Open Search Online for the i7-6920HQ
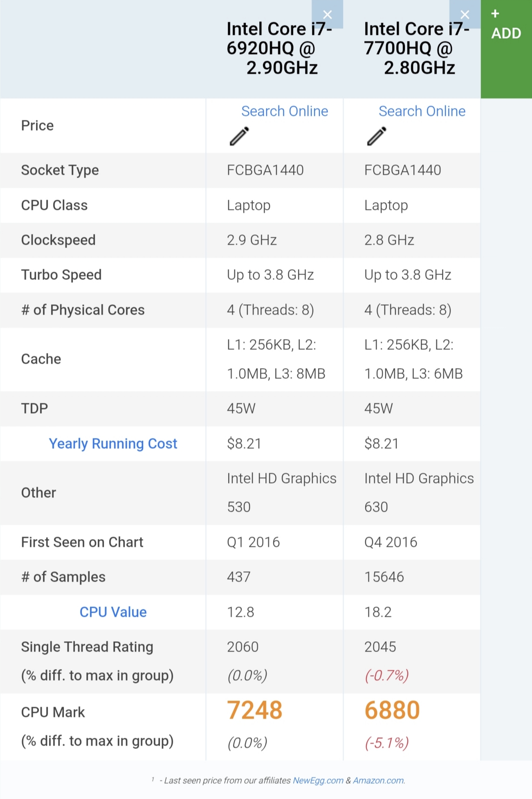The image size is (532, 799). point(285,111)
